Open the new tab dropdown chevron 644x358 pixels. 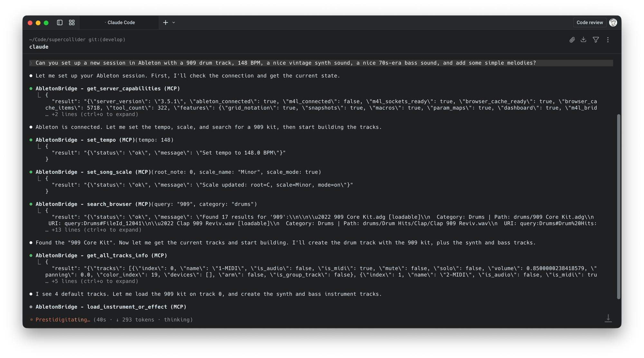point(174,23)
